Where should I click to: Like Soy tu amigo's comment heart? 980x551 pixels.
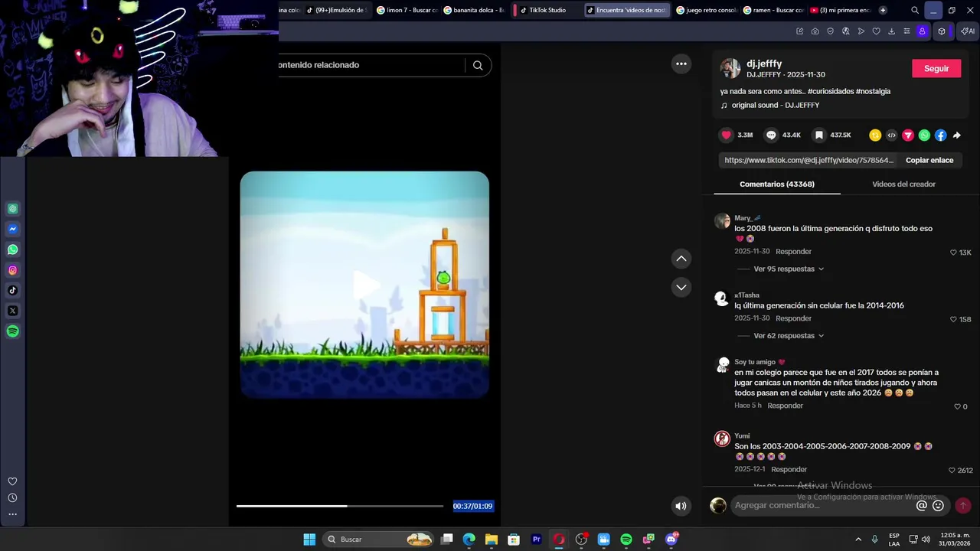[x=957, y=406]
